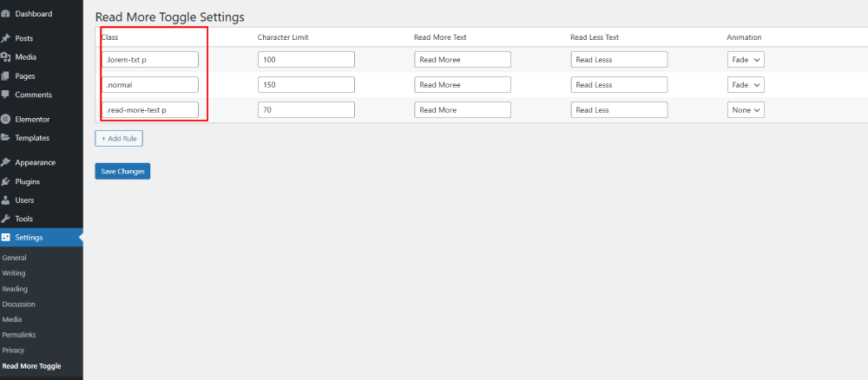868x380 pixels.
Task: Click the Media library icon
Action: [6, 57]
